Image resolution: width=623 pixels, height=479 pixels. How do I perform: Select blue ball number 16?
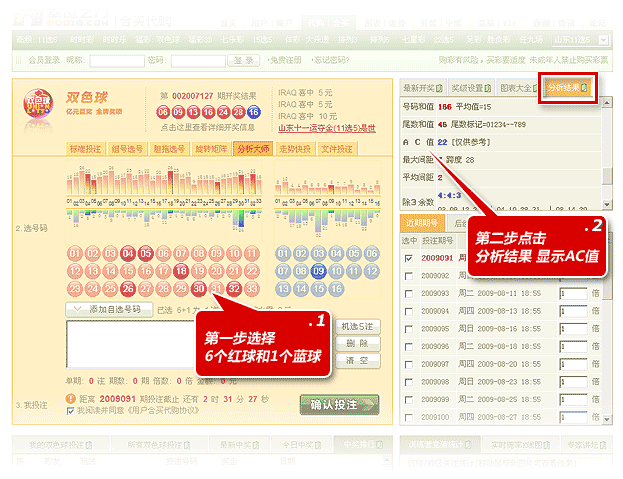336,289
